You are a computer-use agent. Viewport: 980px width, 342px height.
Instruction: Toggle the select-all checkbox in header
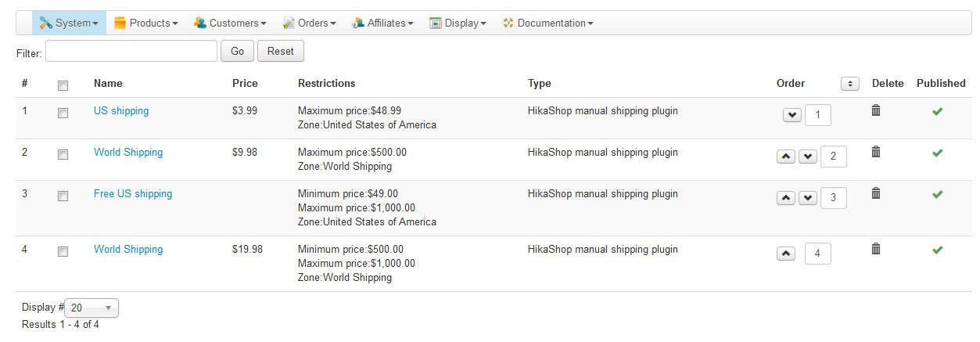tap(63, 85)
